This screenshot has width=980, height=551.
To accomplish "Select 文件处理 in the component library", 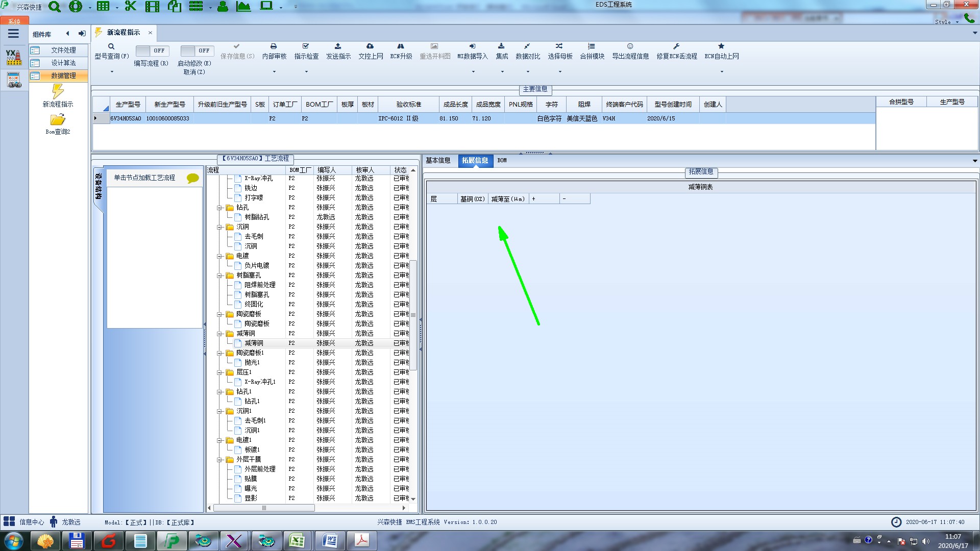I will click(63, 50).
